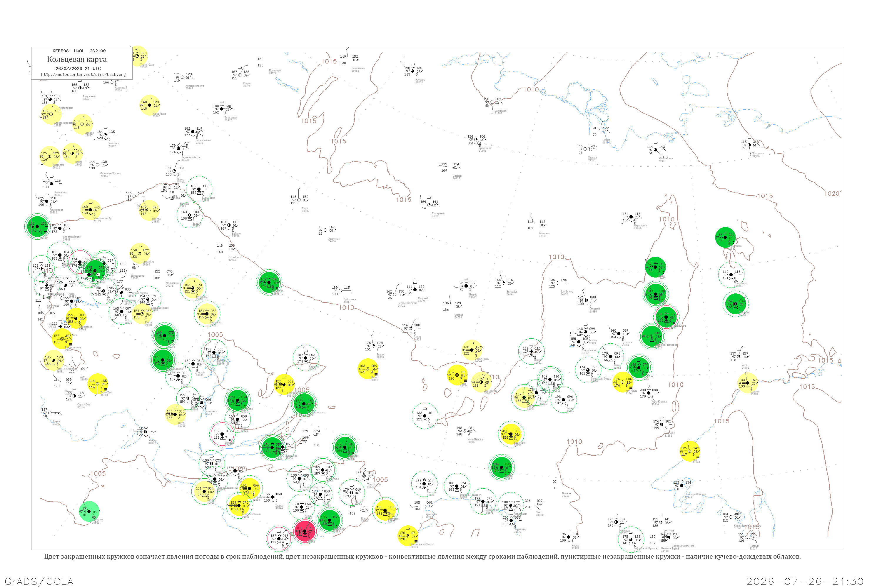The width and height of the screenshot is (882, 588).
Task: Choose the "Тунгокочен" station label
Action: [374, 485]
